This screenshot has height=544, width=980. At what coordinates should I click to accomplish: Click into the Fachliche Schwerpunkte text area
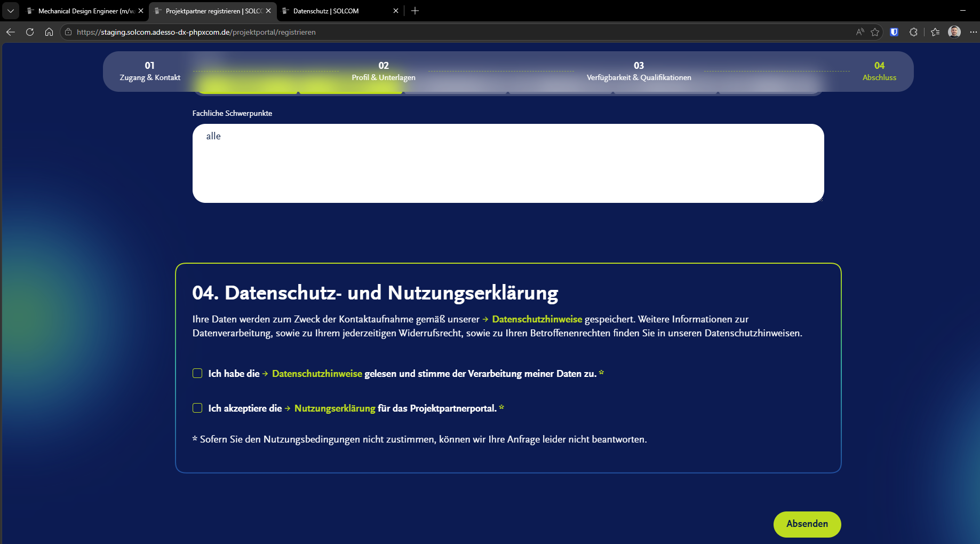click(508, 163)
